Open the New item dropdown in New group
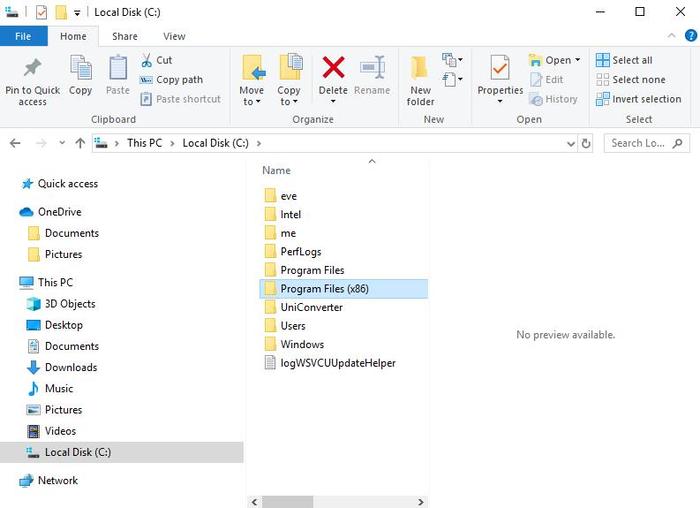Screen dimensions: 700x508 [452, 60]
